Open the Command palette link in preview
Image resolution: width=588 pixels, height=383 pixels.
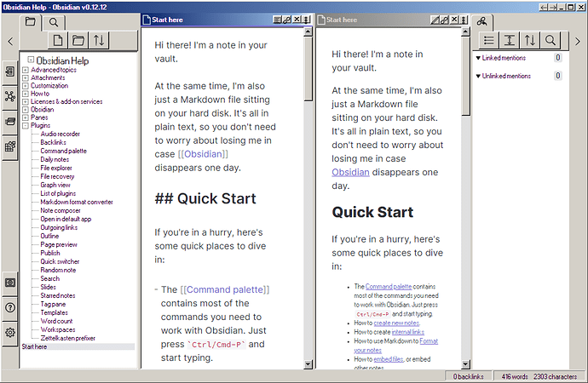[388, 287]
